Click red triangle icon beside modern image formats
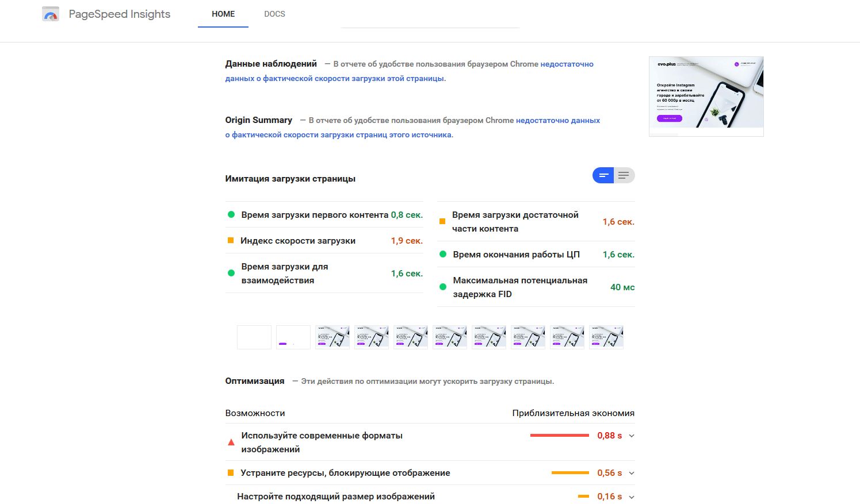This screenshot has width=860, height=504. [231, 443]
